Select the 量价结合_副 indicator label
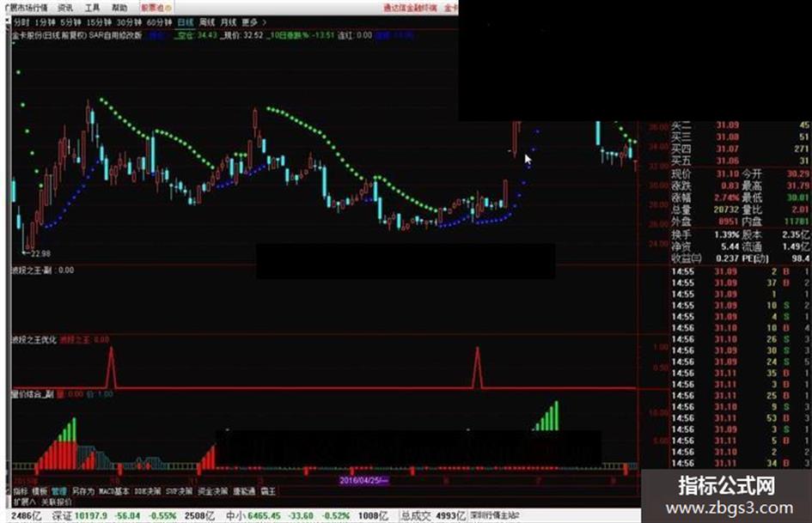 click(34, 394)
